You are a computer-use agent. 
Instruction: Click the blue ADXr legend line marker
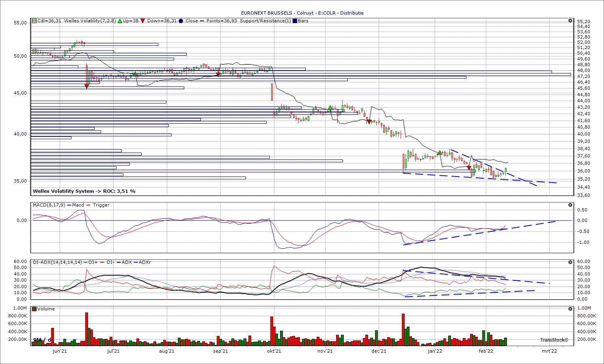click(136, 262)
